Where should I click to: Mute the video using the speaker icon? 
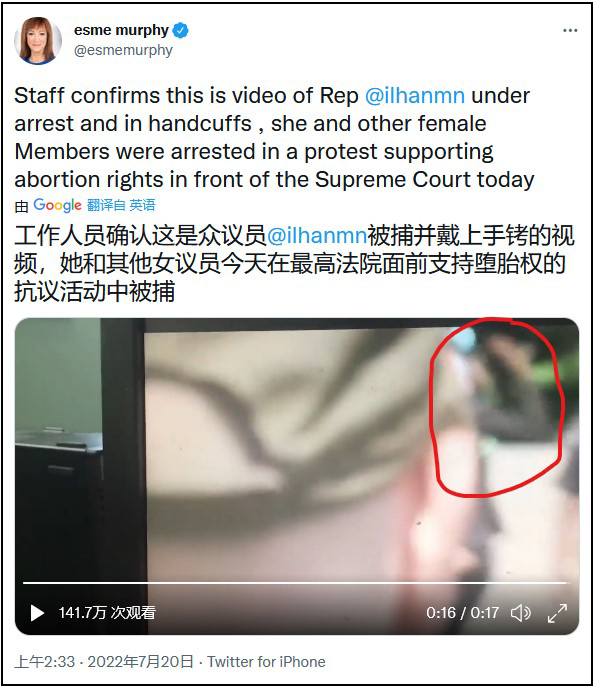click(521, 613)
